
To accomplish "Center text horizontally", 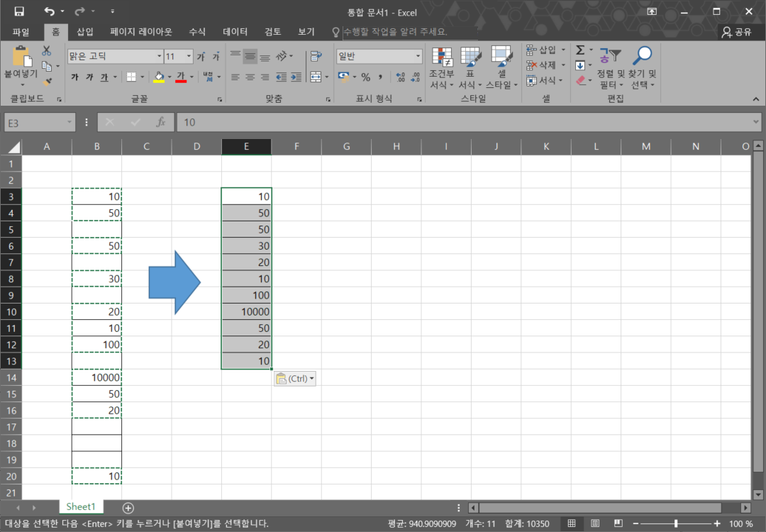I will point(250,77).
